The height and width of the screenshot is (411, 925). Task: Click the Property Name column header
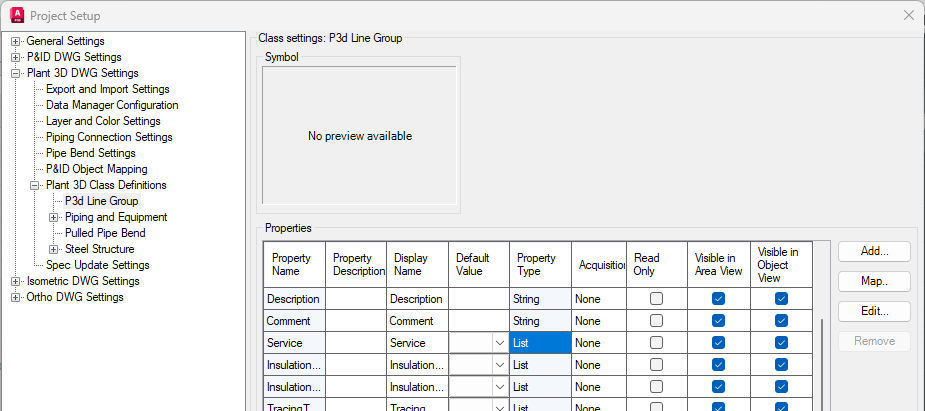pyautogui.click(x=294, y=264)
